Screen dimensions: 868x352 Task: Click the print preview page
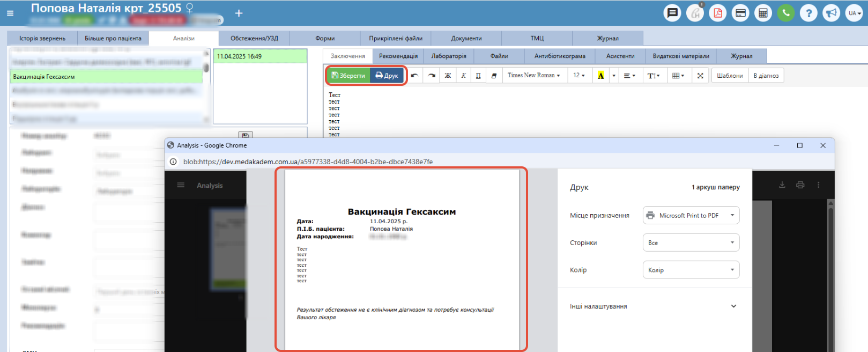(x=402, y=260)
